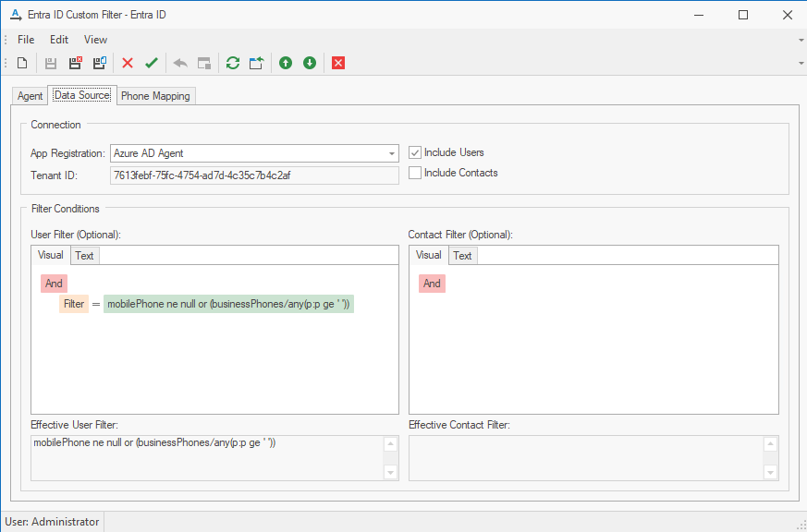Screen dimensions: 807x532
Task: Click the greyed-out Save floppy icon
Action: coord(51,63)
